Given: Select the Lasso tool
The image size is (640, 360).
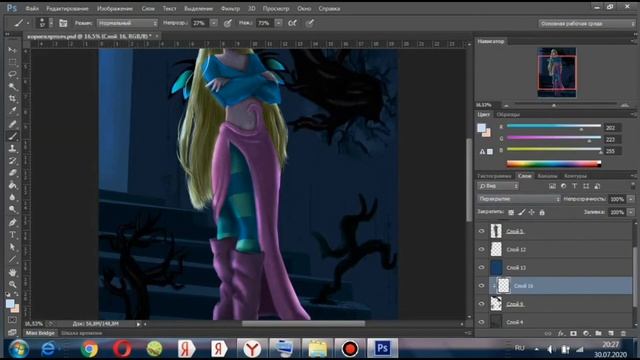Looking at the screenshot, I should 12,74.
